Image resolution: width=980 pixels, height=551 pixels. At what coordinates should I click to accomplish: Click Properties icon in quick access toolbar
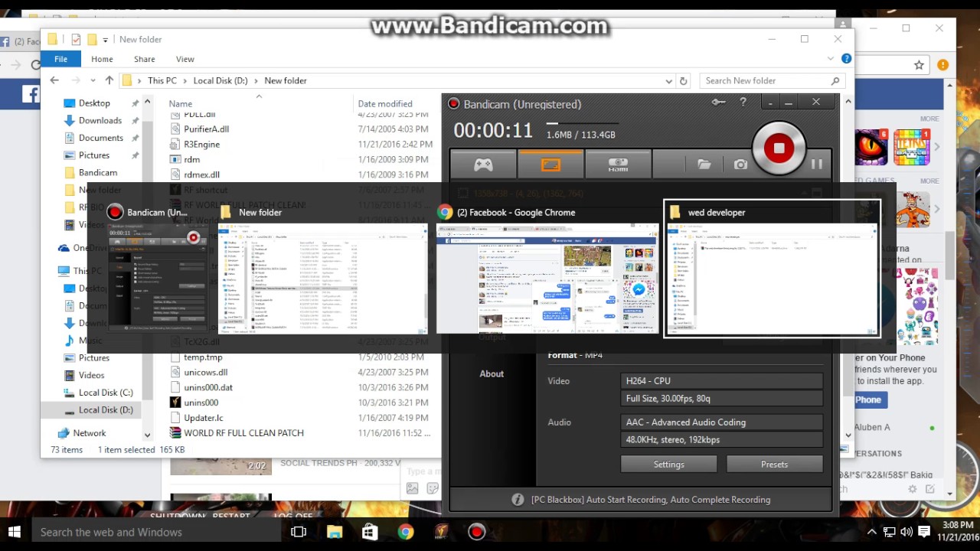[x=76, y=39]
